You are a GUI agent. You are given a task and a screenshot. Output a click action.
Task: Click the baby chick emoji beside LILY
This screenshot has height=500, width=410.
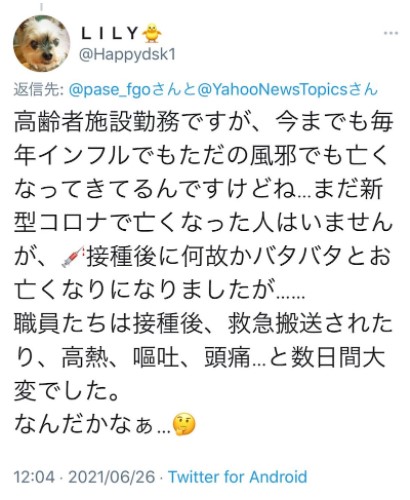click(x=152, y=33)
